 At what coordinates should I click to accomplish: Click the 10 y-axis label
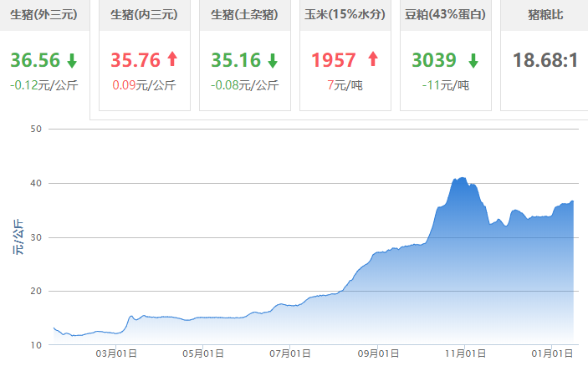(36, 345)
